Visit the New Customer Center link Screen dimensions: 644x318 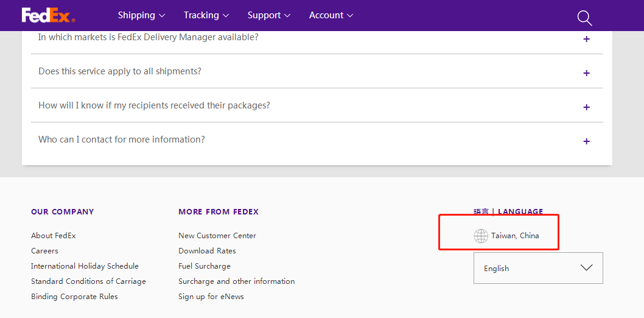click(x=217, y=236)
